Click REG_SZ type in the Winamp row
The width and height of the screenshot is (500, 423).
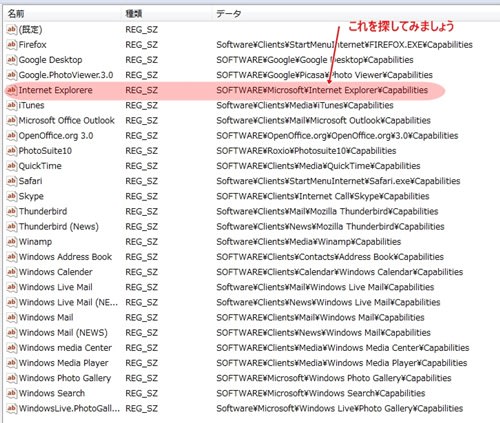point(141,242)
